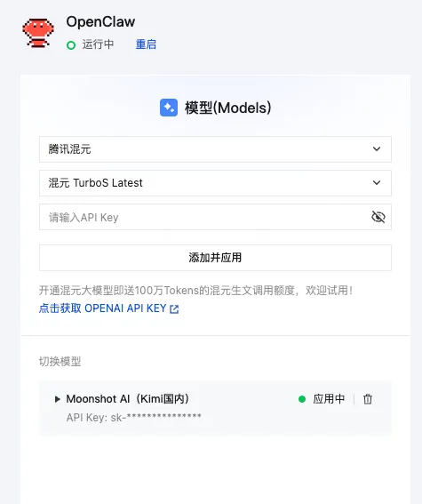Focus the 请输入API Key input field
The image size is (422, 504).
click(x=215, y=217)
